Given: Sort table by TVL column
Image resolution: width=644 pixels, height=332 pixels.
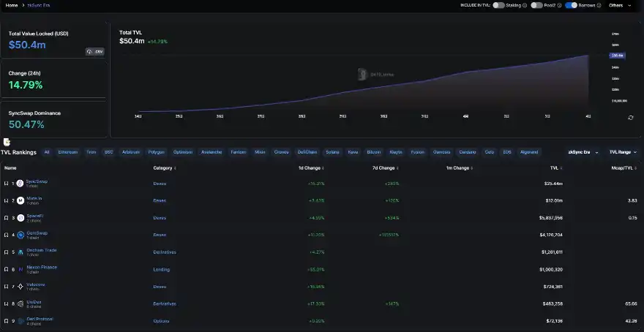Looking at the screenshot, I should tap(556, 168).
